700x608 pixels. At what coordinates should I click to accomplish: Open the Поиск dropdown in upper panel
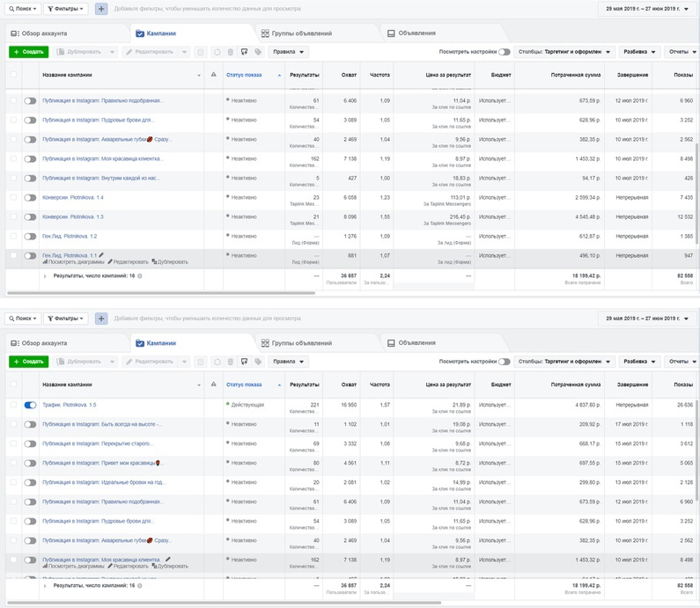23,9
